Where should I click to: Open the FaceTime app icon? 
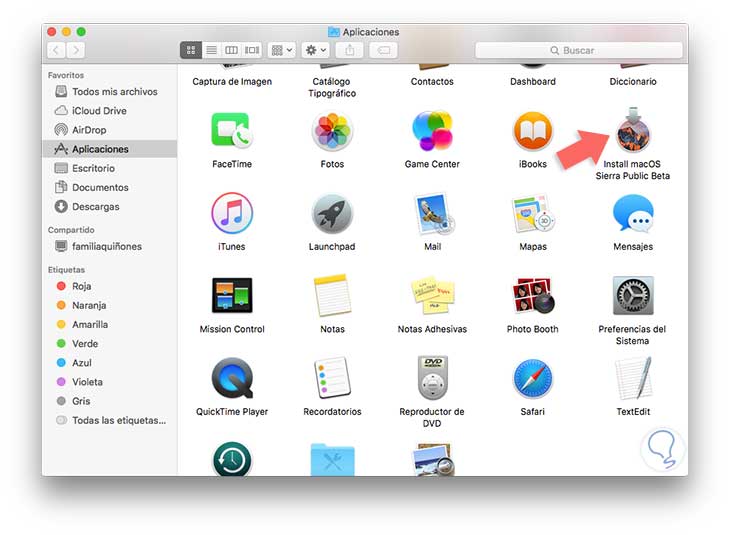[232, 130]
